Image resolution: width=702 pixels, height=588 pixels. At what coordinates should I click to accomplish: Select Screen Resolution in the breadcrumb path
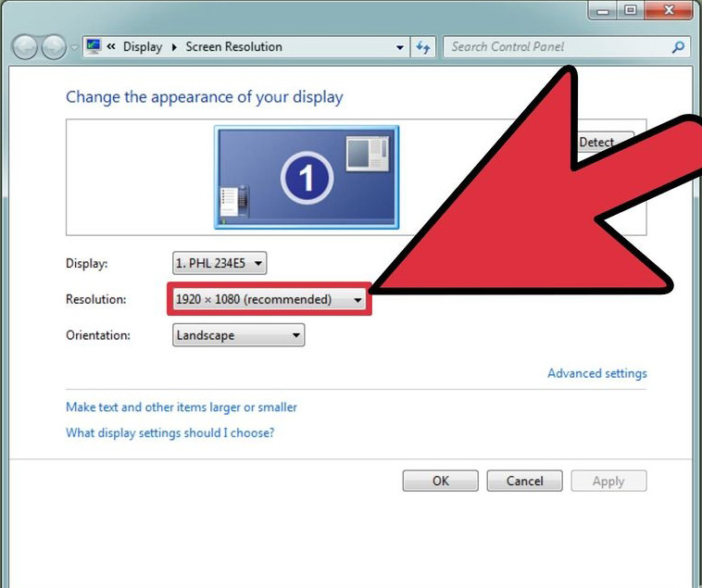(233, 46)
